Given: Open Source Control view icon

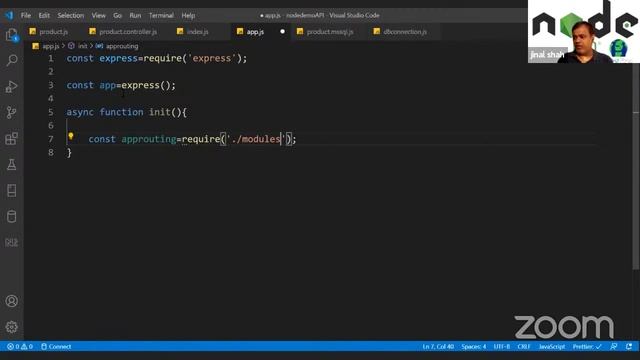Looking at the screenshot, I should tap(11, 113).
